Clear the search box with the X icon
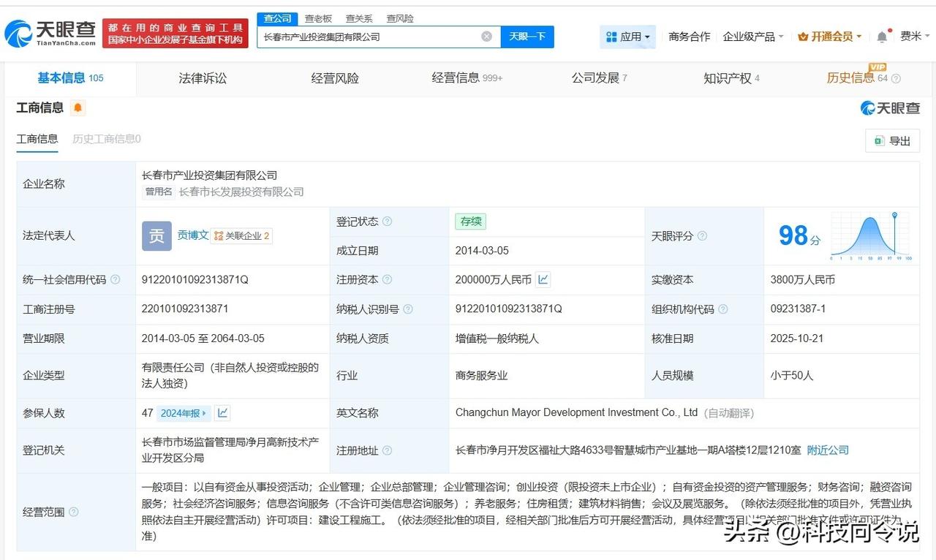Image resolution: width=936 pixels, height=560 pixels. pyautogui.click(x=486, y=37)
